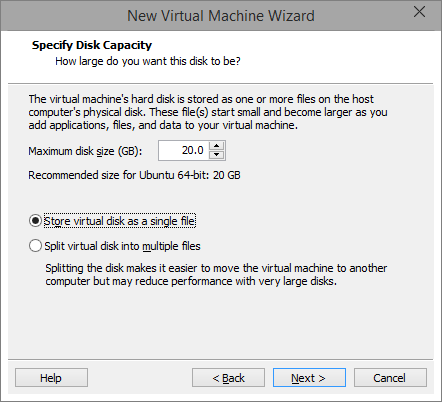442x402 pixels.
Task: Click inside the Maximum disk size field
Action: pos(184,150)
